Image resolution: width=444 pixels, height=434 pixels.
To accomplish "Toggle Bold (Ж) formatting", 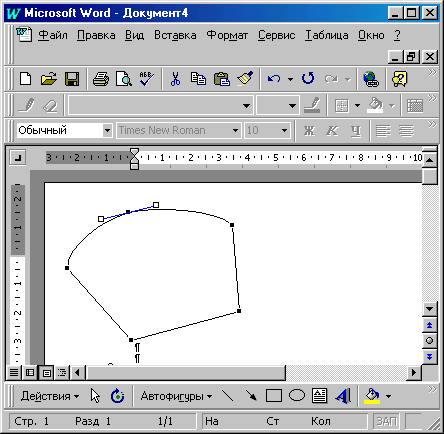I will pyautogui.click(x=309, y=131).
